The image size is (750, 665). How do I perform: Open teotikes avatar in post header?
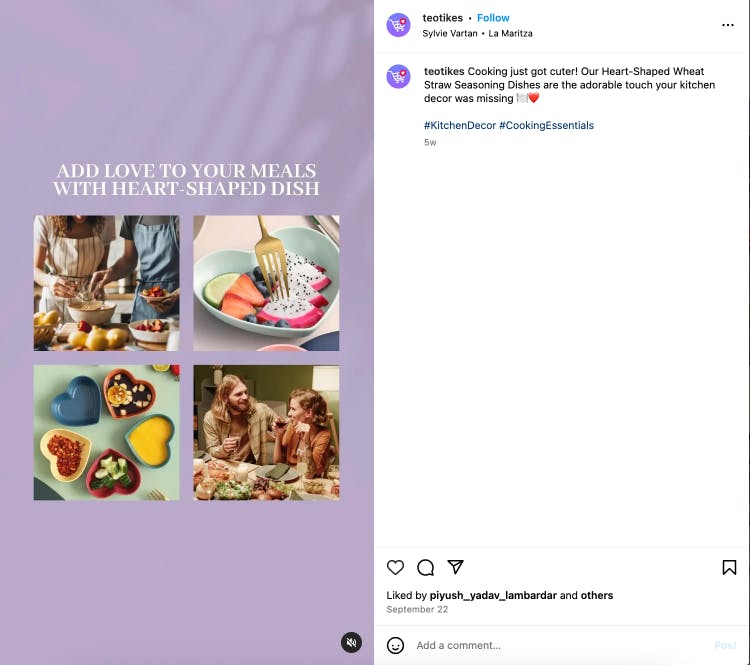point(398,25)
